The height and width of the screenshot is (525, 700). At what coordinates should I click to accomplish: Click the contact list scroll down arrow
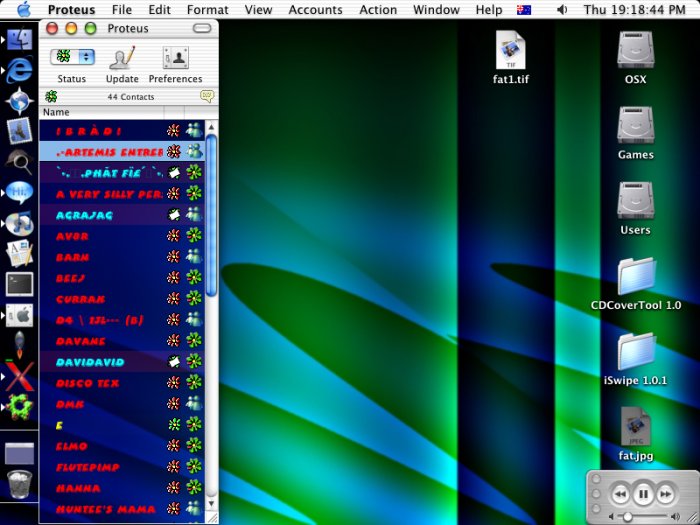212,504
